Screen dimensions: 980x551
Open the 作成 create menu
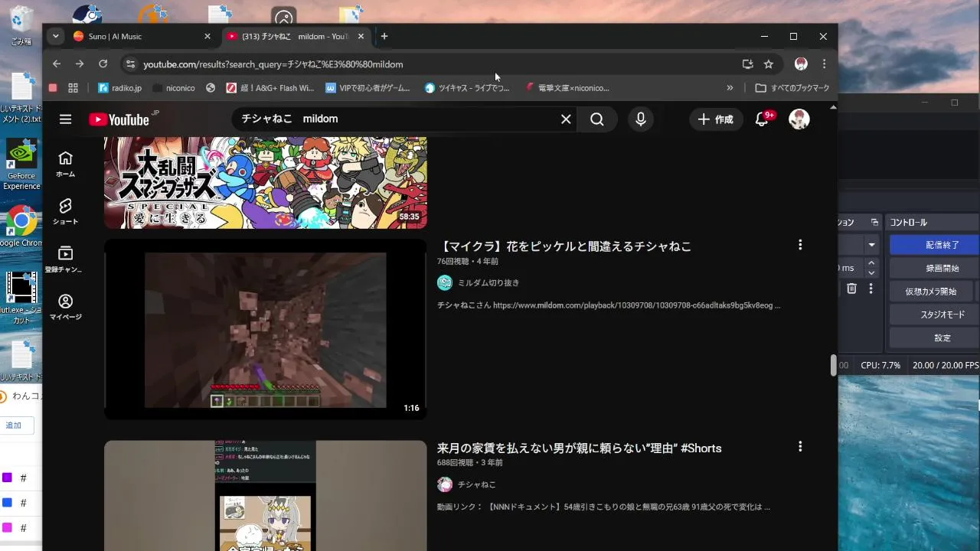(716, 119)
